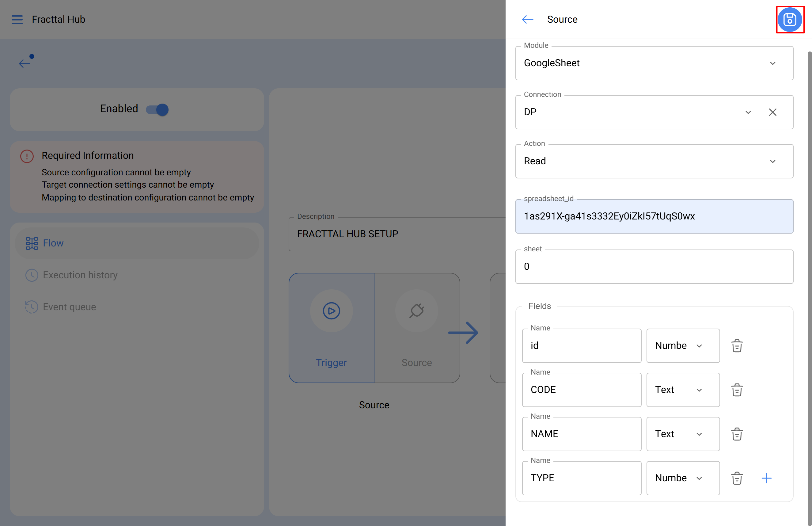Open Execution history section
Screen dimensions: 812x526
[x=80, y=275]
